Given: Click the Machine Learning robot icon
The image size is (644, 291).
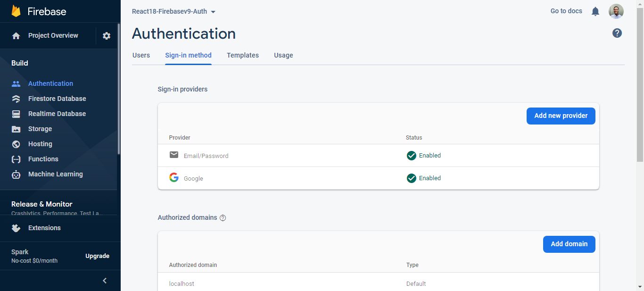Looking at the screenshot, I should (x=16, y=175).
